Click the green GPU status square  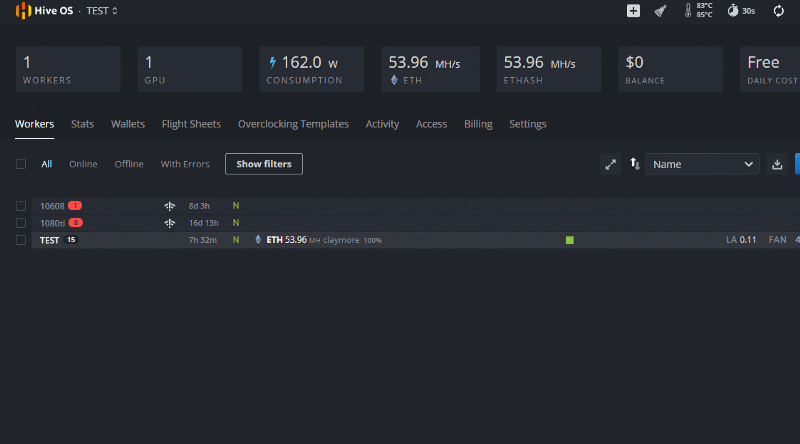click(570, 240)
